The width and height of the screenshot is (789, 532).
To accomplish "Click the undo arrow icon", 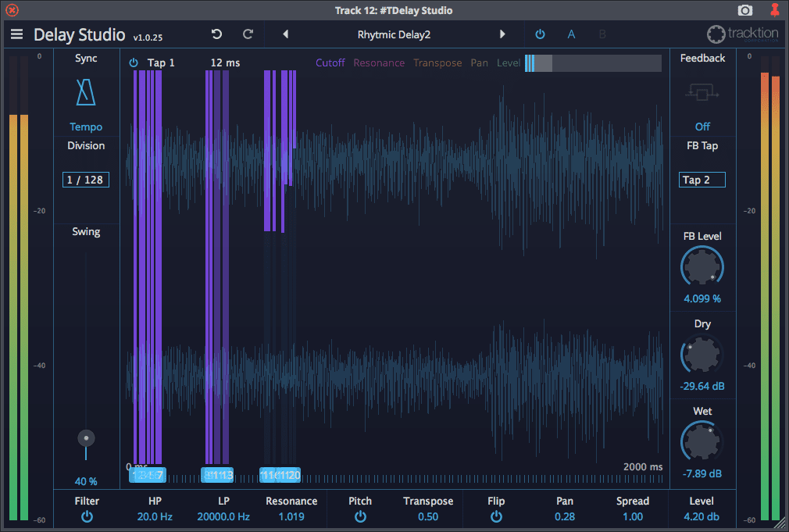I will pyautogui.click(x=217, y=34).
